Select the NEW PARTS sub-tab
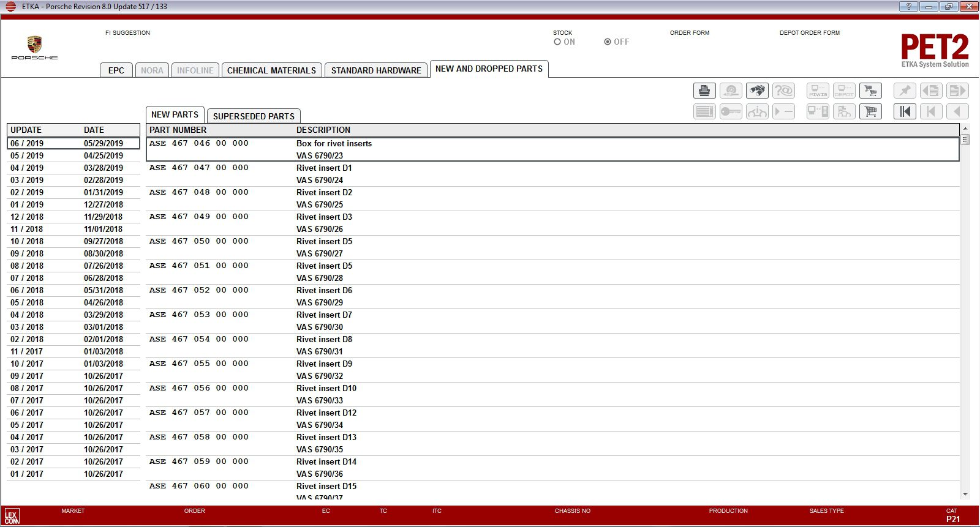This screenshot has height=527, width=980. [x=175, y=114]
